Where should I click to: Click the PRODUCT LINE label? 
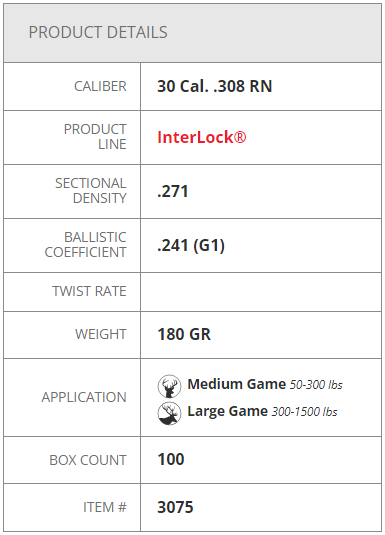click(95, 137)
